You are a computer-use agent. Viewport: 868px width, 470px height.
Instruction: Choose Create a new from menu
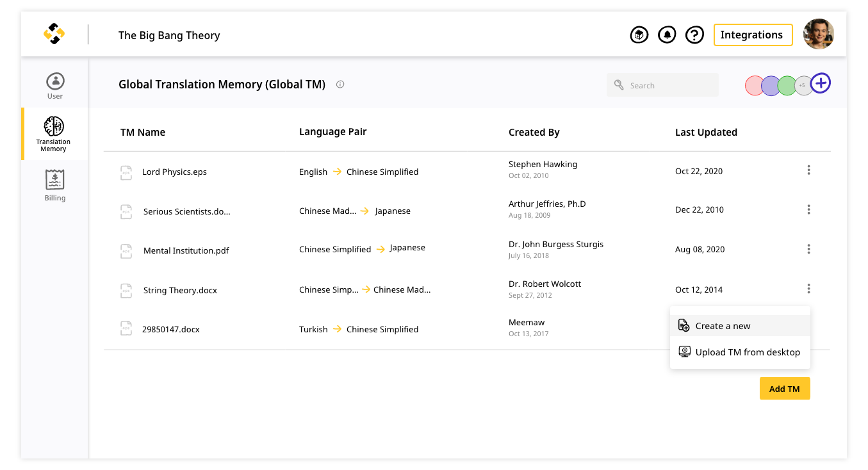pyautogui.click(x=740, y=326)
